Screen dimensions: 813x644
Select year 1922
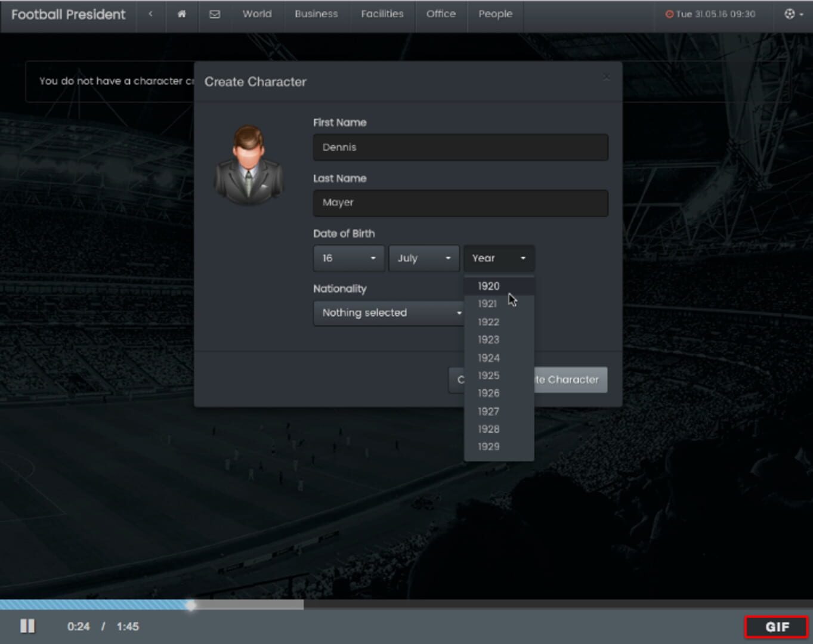(499, 322)
